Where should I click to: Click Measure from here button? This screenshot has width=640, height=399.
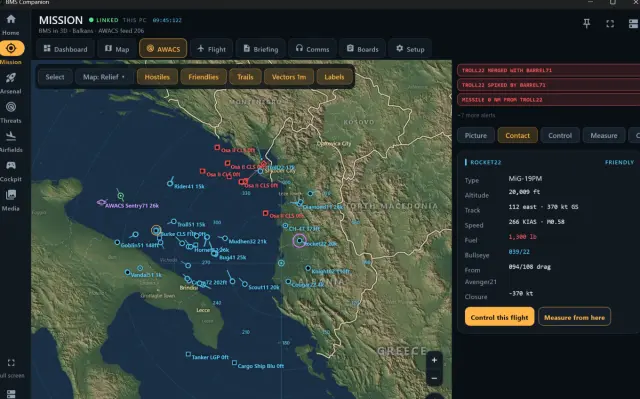point(575,317)
